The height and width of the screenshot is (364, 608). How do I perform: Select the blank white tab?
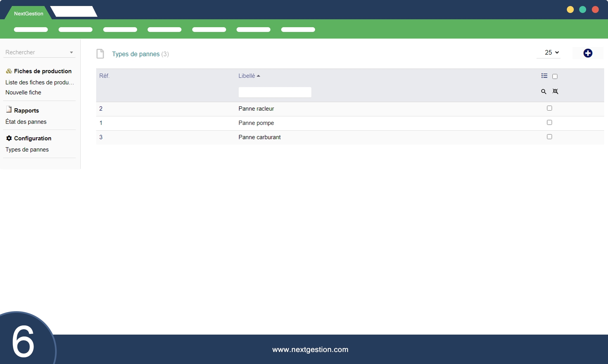click(74, 12)
